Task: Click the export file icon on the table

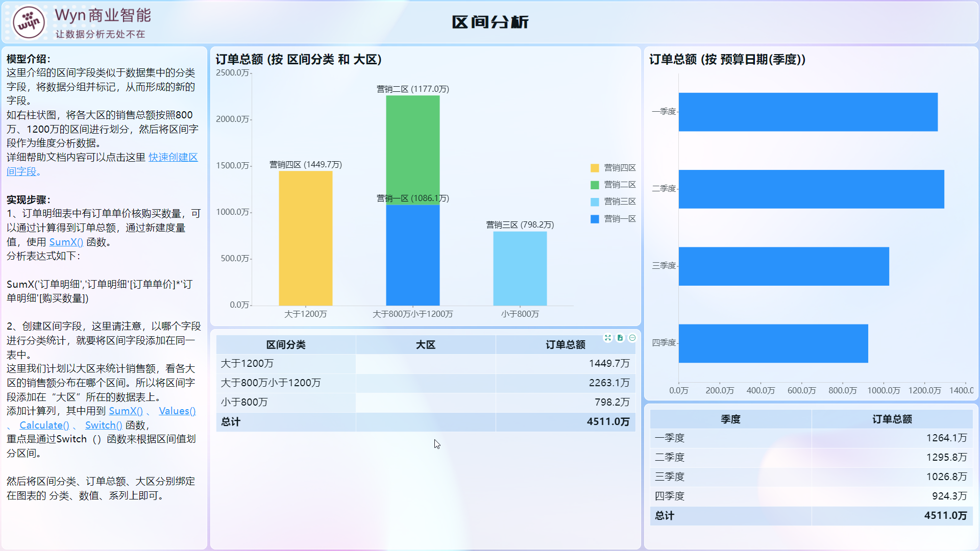Action: coord(620,338)
